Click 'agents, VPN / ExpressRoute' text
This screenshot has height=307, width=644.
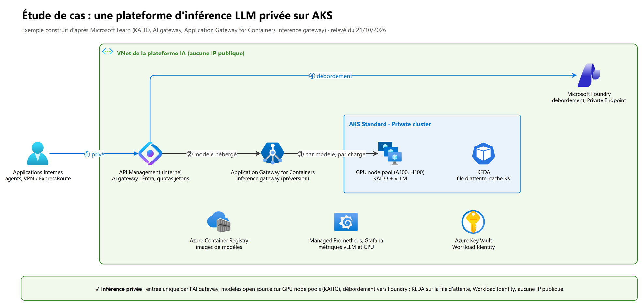38,179
